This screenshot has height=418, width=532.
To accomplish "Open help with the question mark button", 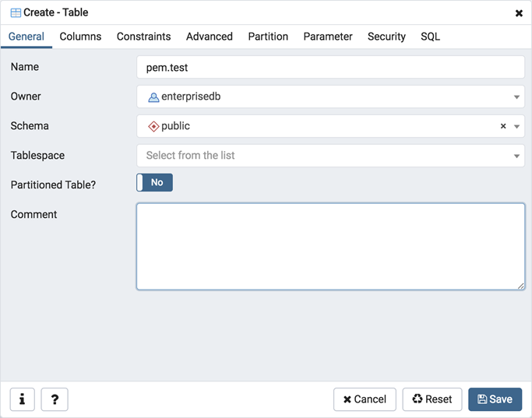I will (55, 399).
